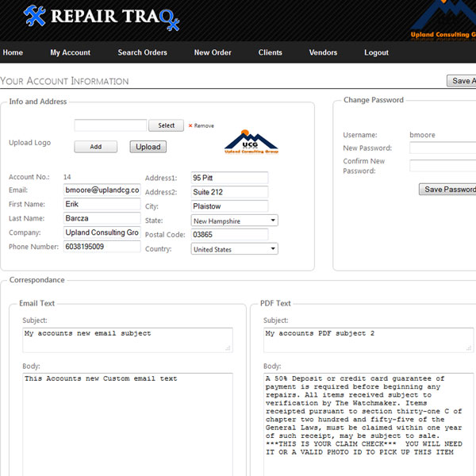The width and height of the screenshot is (476, 476).
Task: Focus the Email address field
Action: pos(102,190)
